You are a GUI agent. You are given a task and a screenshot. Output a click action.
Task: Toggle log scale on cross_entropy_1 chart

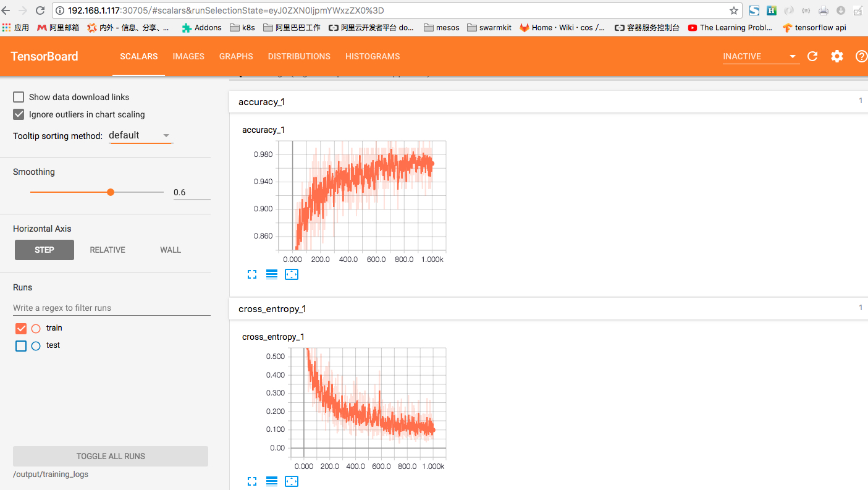pyautogui.click(x=272, y=481)
